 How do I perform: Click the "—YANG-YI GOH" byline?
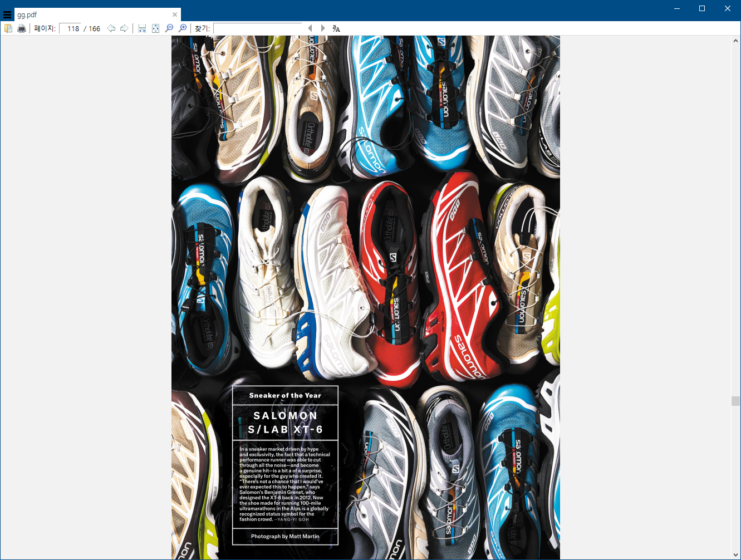[x=292, y=520]
